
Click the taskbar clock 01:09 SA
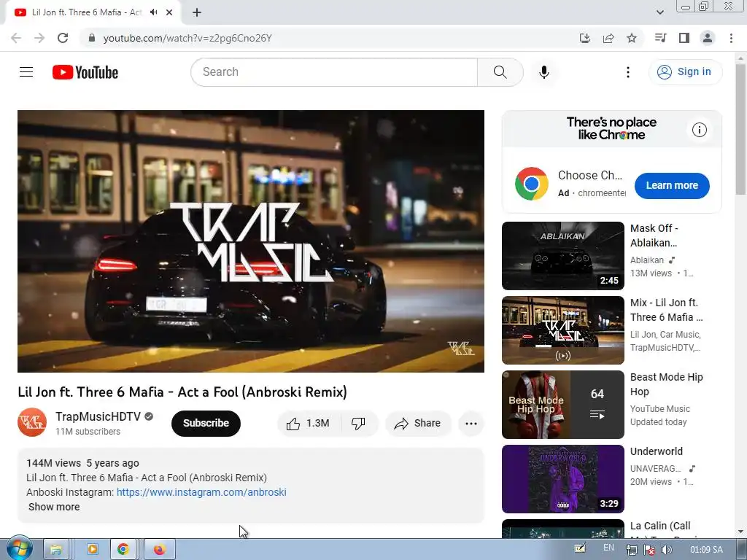coord(706,550)
